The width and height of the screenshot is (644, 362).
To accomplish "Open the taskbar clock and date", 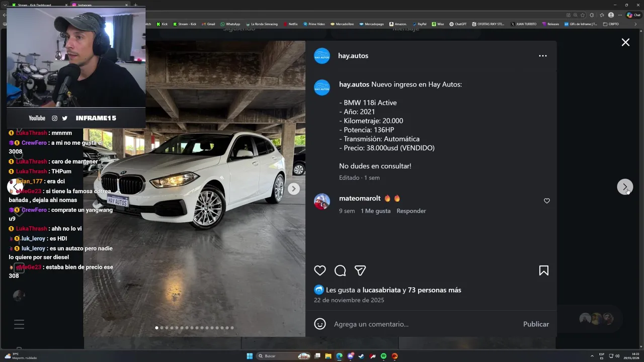I will [x=632, y=356].
